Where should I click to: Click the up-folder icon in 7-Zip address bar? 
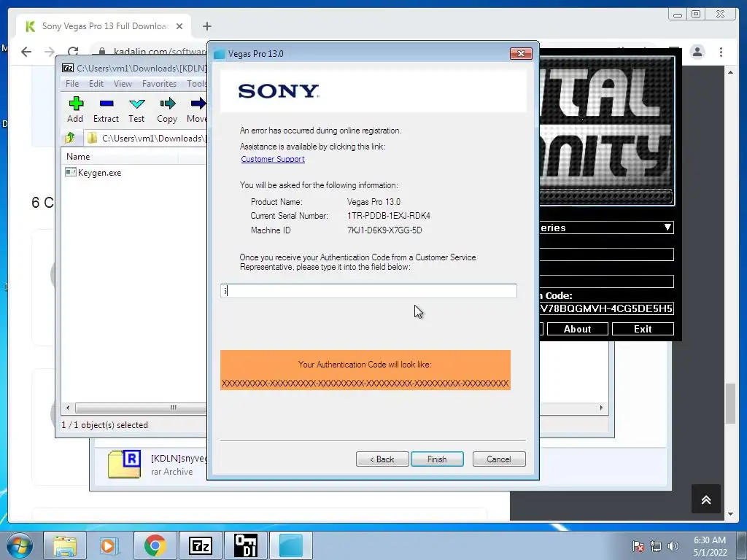point(71,138)
